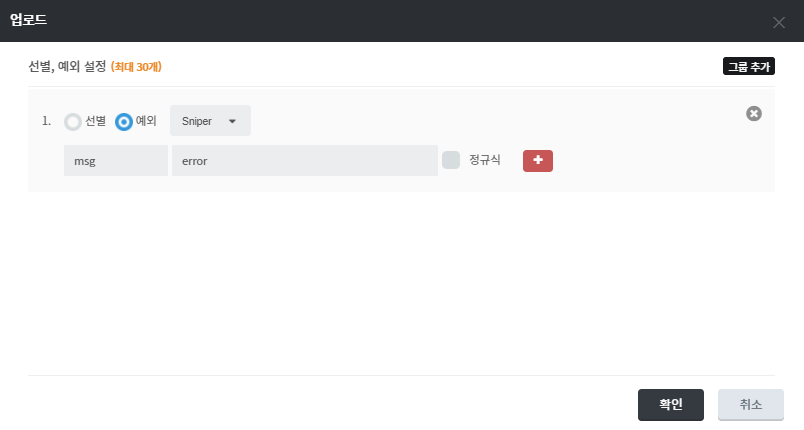Click the arrow beside Sniper
This screenshot has height=430, width=804.
[233, 122]
